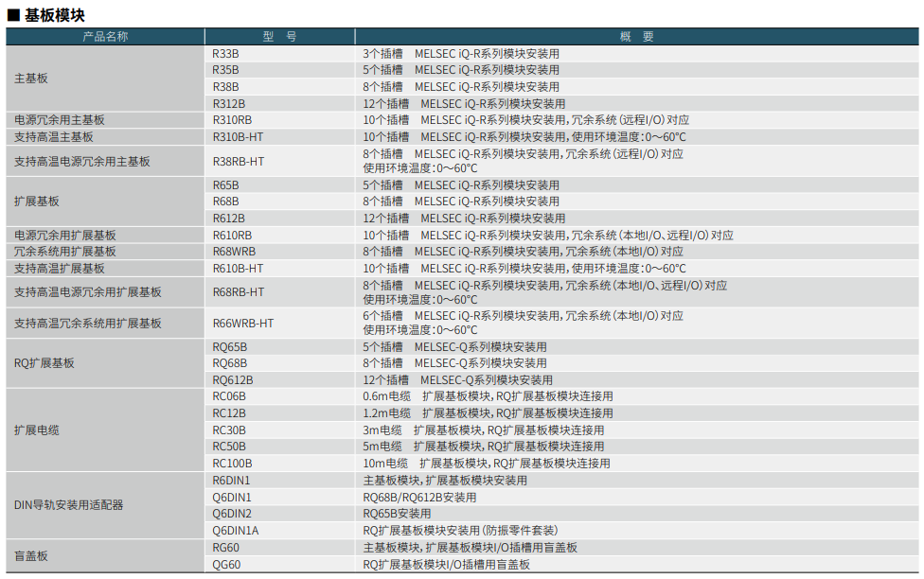This screenshot has width=924, height=579.
Task: Select the 支持高温冗余系统用扩展基板 product name
Action: (x=88, y=324)
